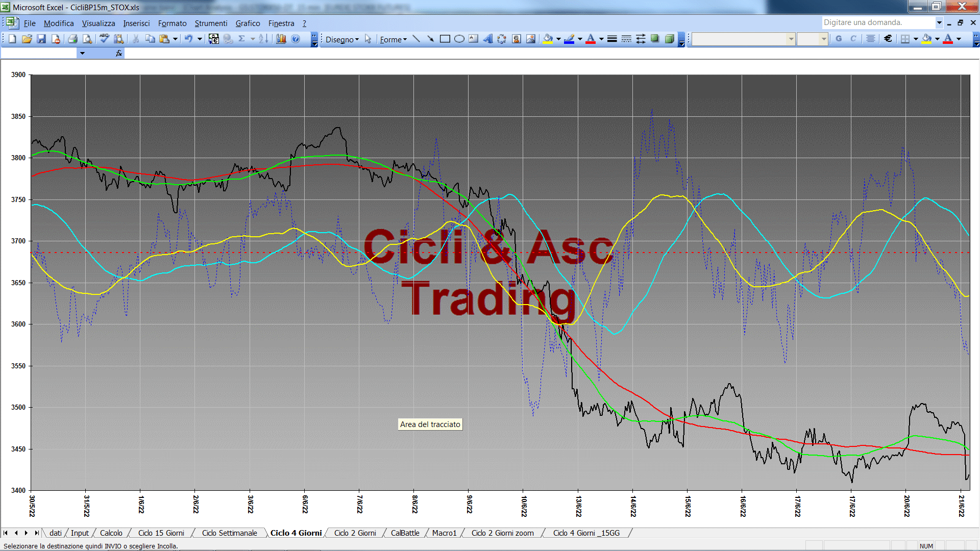Click the center alignment button
This screenshot has height=551, width=980.
(x=871, y=39)
